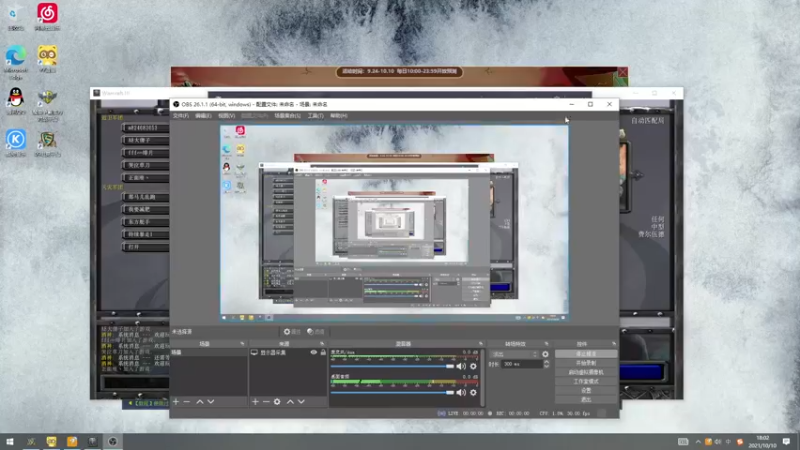Open the Help menu in OBS
This screenshot has width=800, height=450.
click(x=338, y=116)
